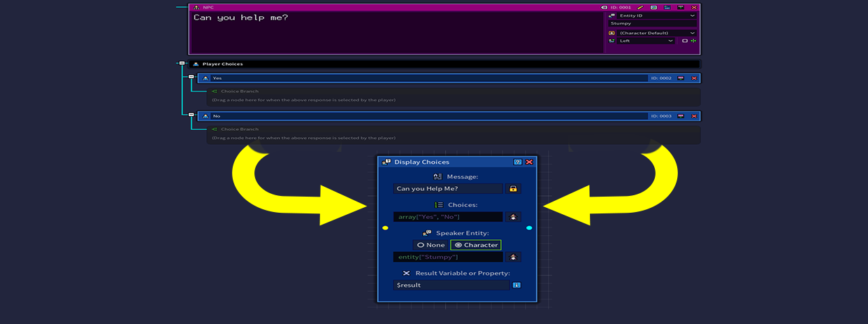
Task: Collapse the Player Choices tree node
Action: (x=182, y=63)
